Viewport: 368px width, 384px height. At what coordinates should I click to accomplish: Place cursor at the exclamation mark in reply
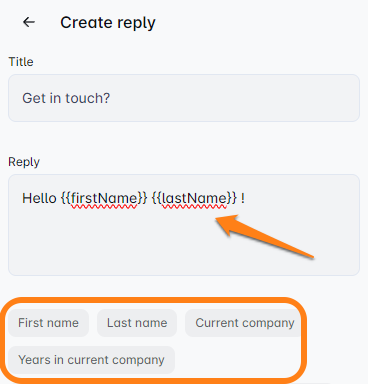coord(243,198)
